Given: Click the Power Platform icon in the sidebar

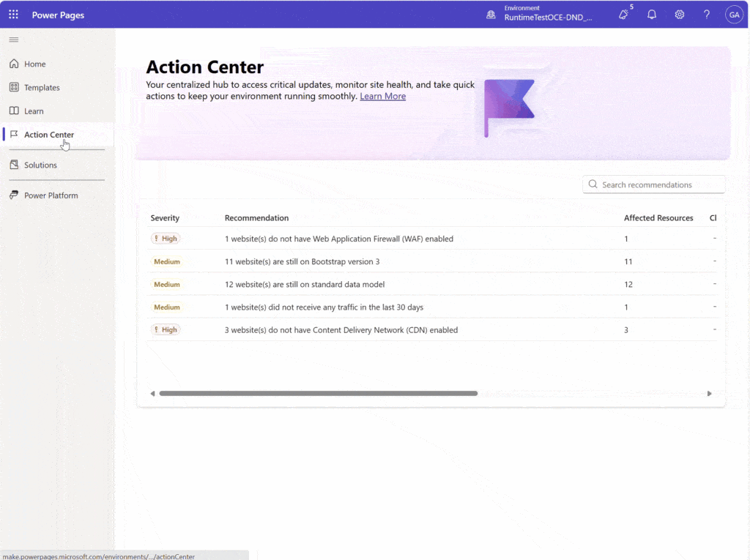Looking at the screenshot, I should (14, 195).
